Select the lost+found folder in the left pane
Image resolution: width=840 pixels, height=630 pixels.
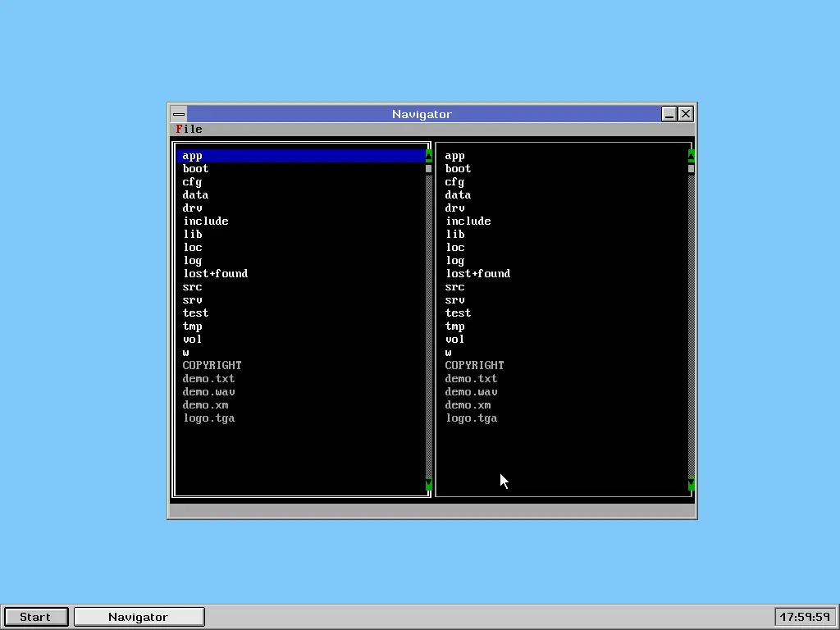pyautogui.click(x=215, y=274)
